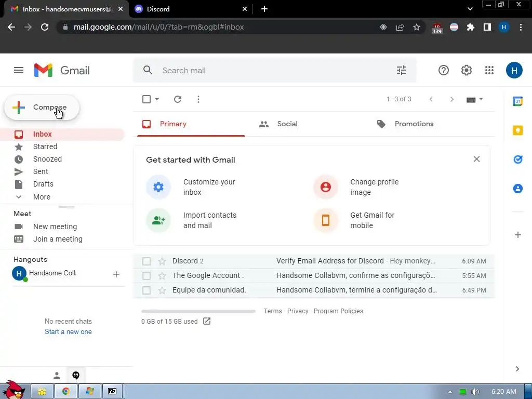
Task: Click the Program Policies link
Action: (338, 311)
